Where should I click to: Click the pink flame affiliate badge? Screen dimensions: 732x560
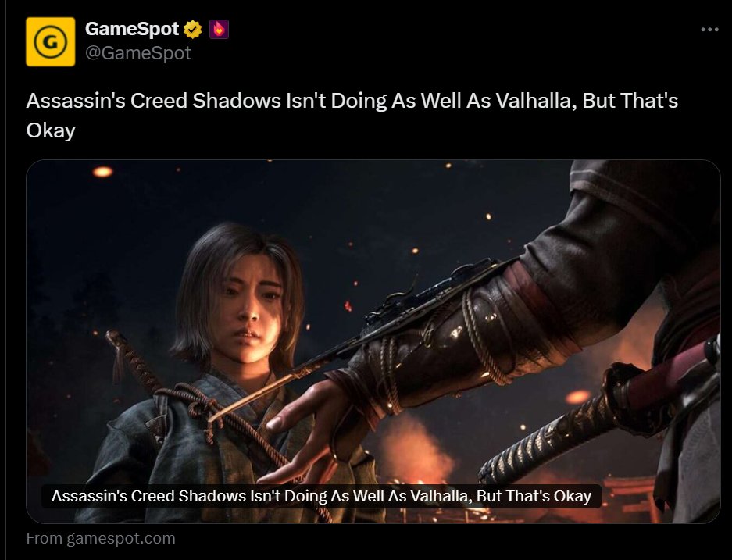219,30
